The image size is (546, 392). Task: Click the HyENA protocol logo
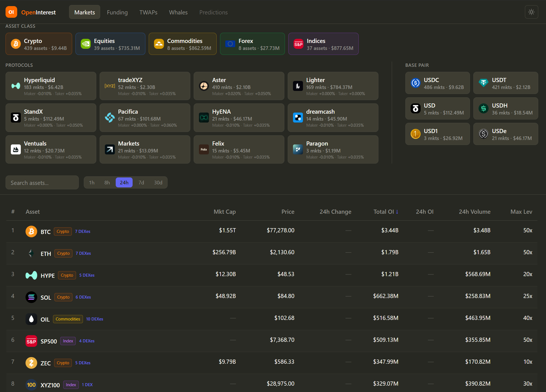pyautogui.click(x=204, y=118)
